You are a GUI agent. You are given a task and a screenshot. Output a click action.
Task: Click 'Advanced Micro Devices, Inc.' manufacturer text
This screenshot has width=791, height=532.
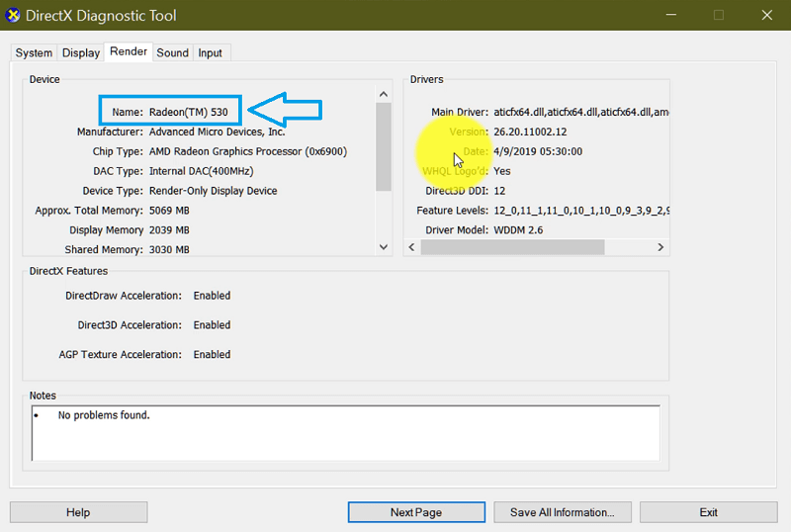click(217, 132)
